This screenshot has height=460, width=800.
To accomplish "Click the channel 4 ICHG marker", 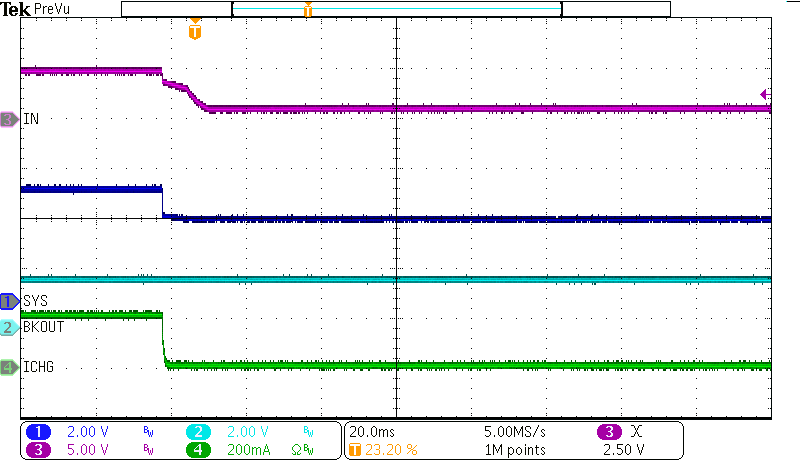I will [x=9, y=367].
